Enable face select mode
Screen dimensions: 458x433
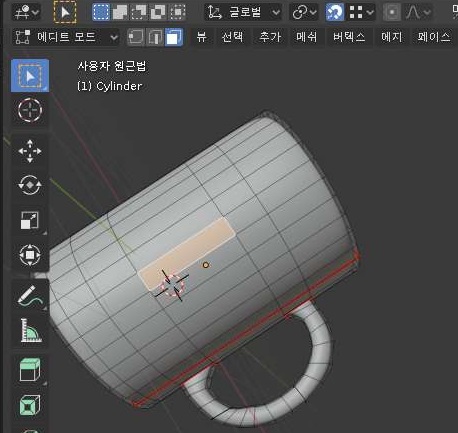173,37
